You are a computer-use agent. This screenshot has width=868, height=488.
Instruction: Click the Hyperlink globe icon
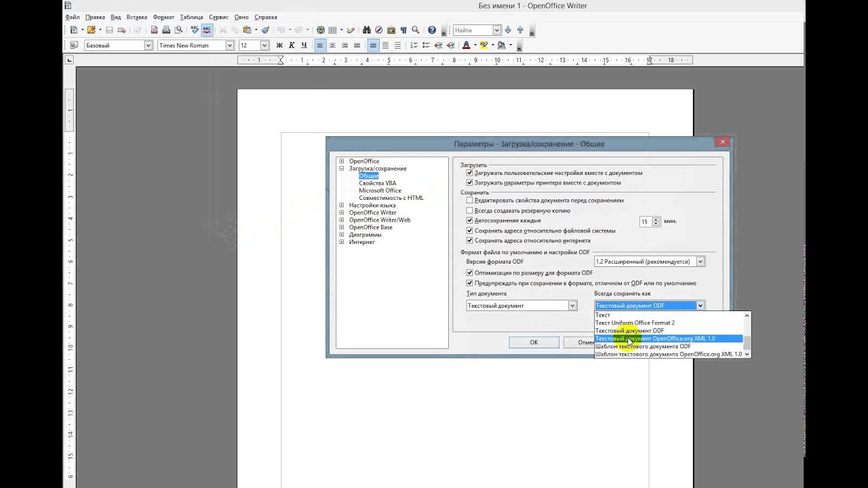pos(321,30)
